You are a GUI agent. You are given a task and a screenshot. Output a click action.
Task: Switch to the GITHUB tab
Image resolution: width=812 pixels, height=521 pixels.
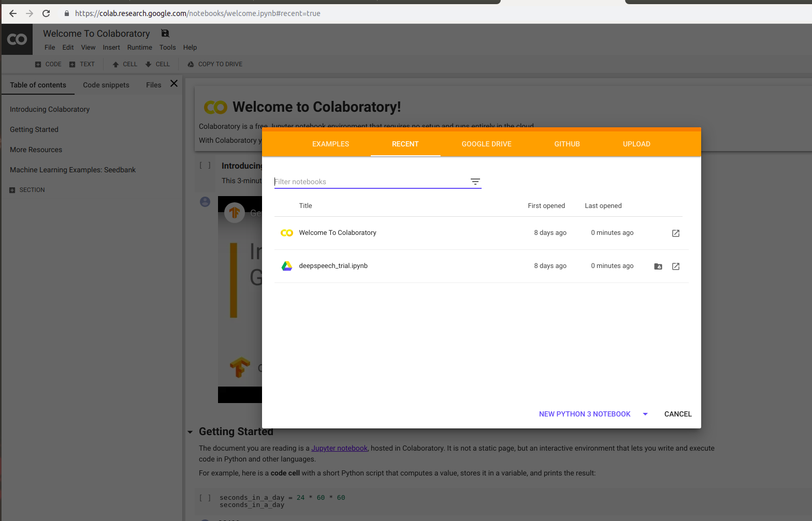(567, 144)
